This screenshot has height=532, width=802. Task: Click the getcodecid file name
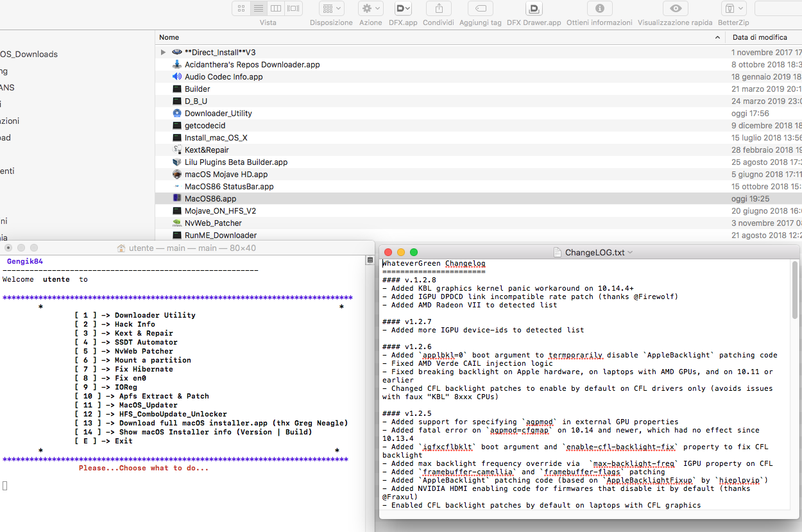[x=205, y=125]
